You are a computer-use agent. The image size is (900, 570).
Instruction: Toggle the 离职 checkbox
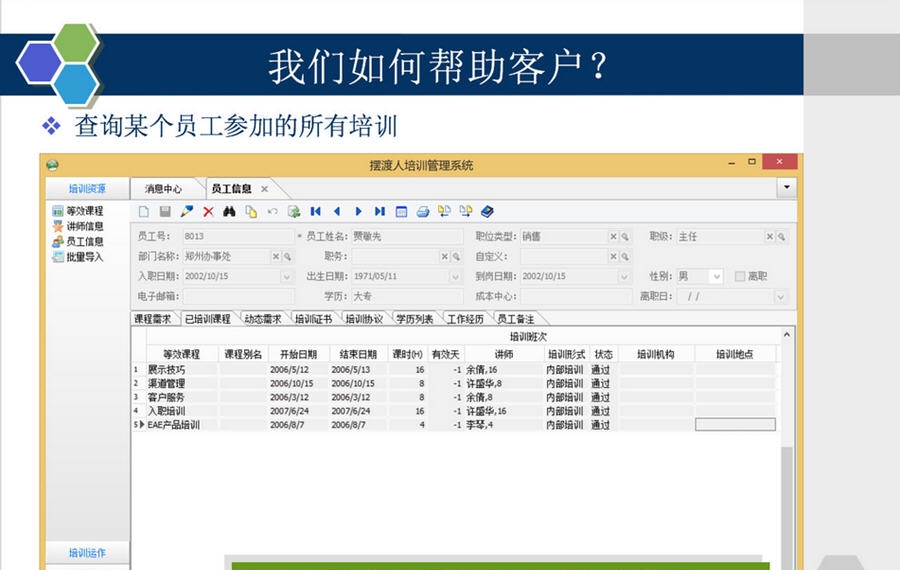740,277
